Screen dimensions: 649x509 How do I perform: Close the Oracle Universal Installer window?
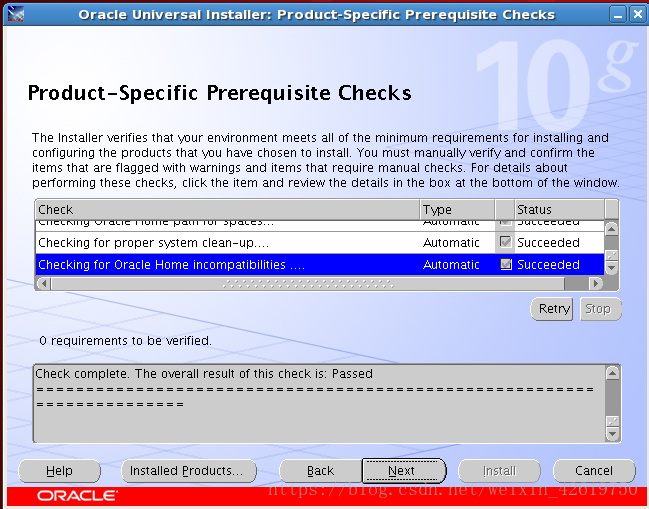[x=637, y=15]
